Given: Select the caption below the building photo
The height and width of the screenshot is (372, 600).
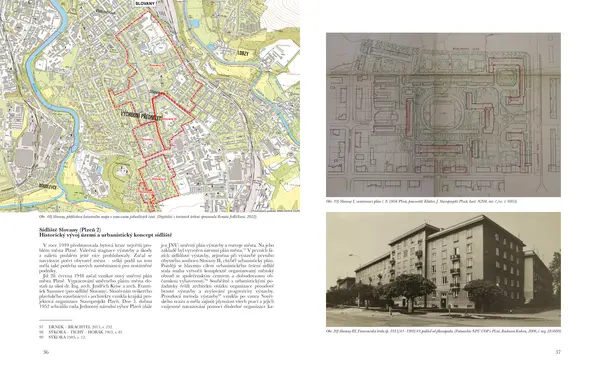Looking at the screenshot, I should tap(443, 331).
